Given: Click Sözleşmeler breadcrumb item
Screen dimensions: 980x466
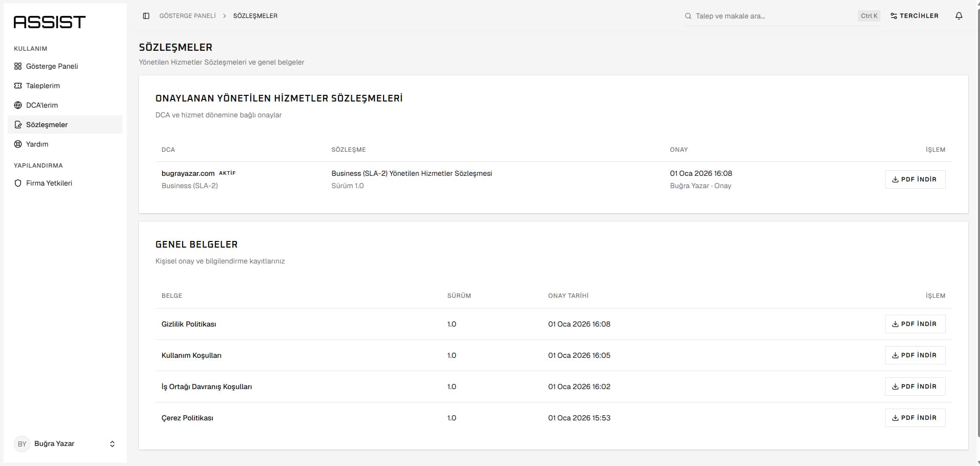Looking at the screenshot, I should coord(255,16).
